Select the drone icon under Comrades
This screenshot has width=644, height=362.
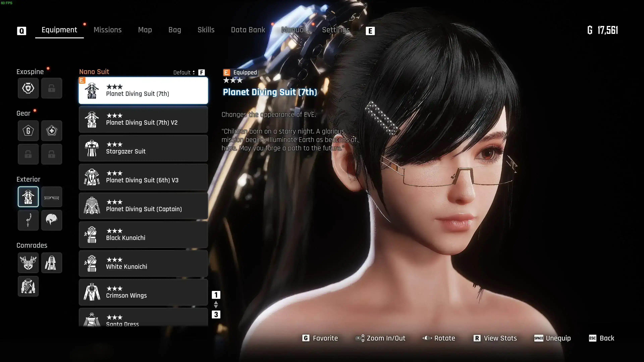[28, 263]
